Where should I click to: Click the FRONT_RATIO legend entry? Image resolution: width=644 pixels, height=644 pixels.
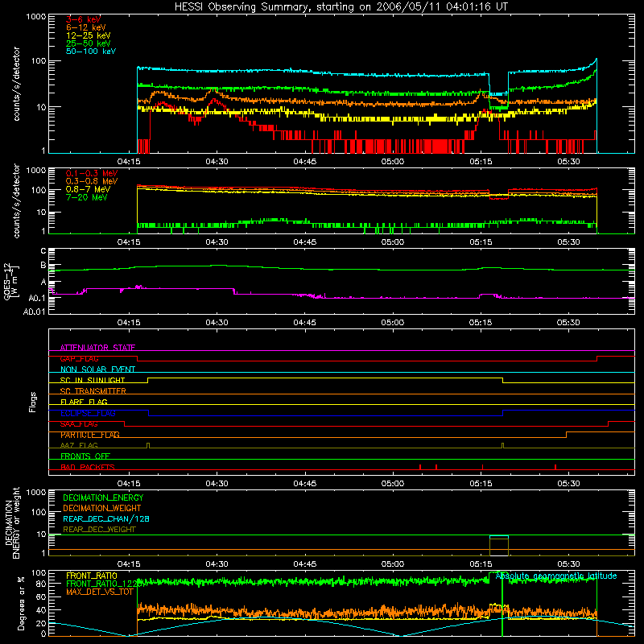pos(92,576)
